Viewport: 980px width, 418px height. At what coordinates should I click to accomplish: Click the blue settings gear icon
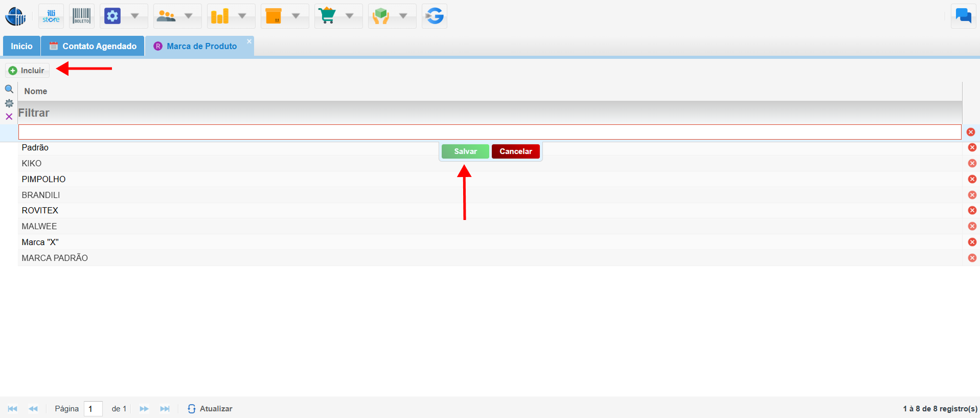112,16
